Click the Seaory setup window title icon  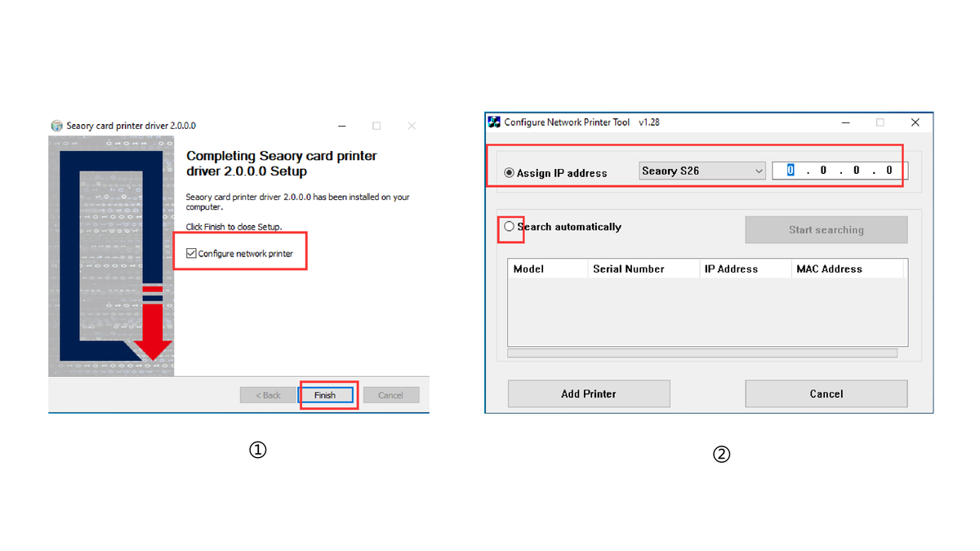pos(56,126)
